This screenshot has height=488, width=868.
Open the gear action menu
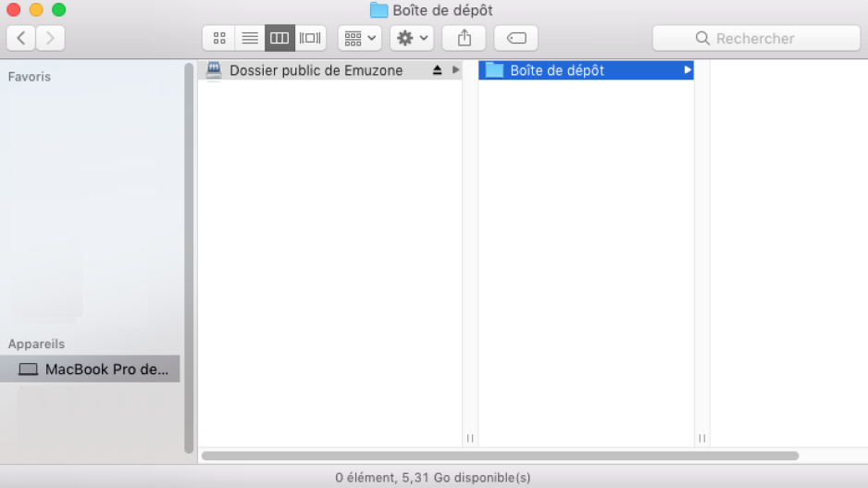click(x=412, y=38)
